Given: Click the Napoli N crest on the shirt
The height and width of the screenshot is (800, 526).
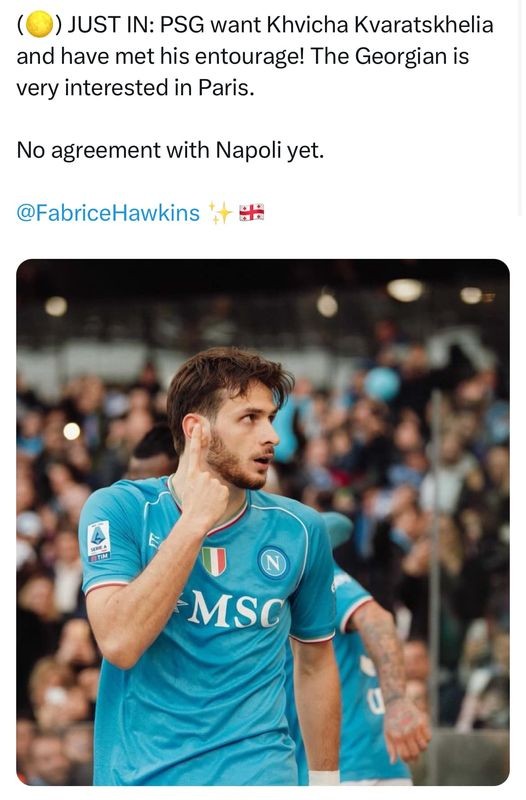Looking at the screenshot, I should point(273,562).
